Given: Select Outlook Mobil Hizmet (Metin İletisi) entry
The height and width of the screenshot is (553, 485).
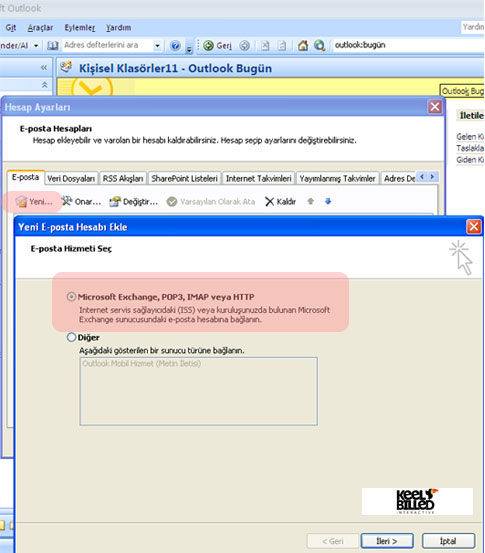Looking at the screenshot, I should [141, 364].
